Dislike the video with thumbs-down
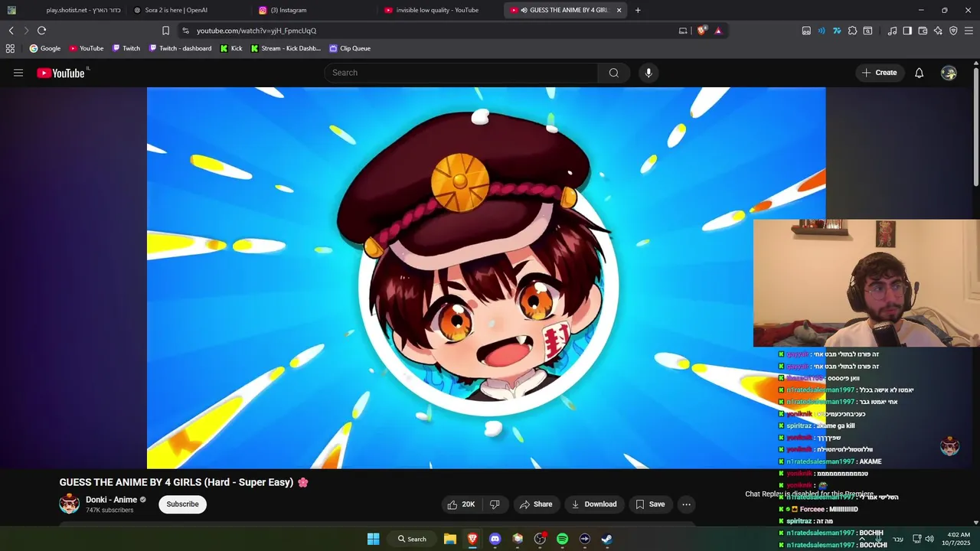The image size is (980, 551). (x=495, y=504)
